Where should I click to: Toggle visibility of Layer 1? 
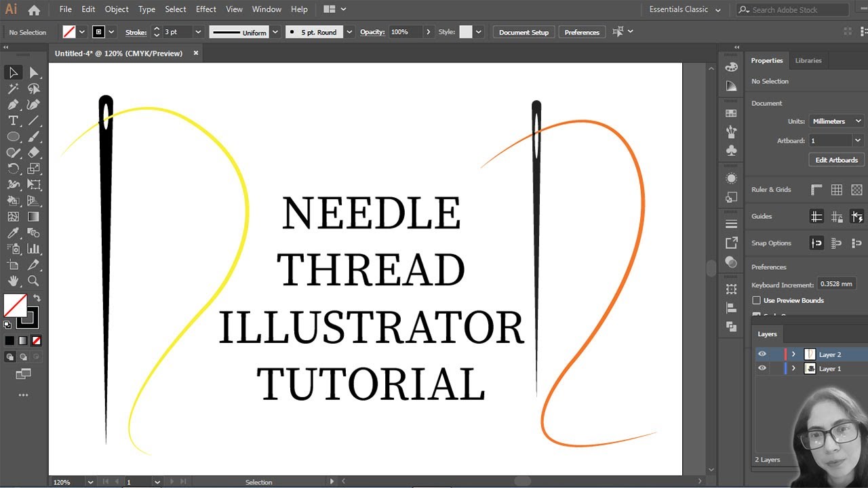point(762,368)
